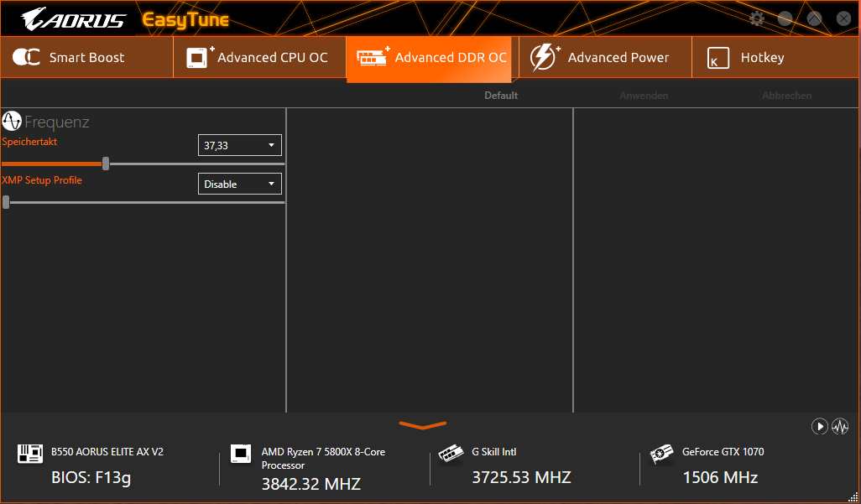Open the Speichertakt 37,33 dropdown
This screenshot has height=504, width=861.
click(x=239, y=145)
